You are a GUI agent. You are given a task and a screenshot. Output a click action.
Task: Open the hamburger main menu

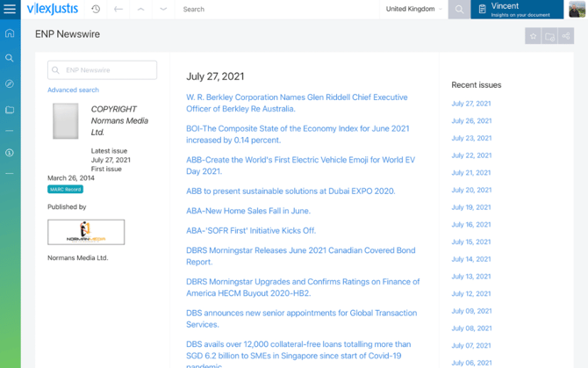(x=10, y=9)
